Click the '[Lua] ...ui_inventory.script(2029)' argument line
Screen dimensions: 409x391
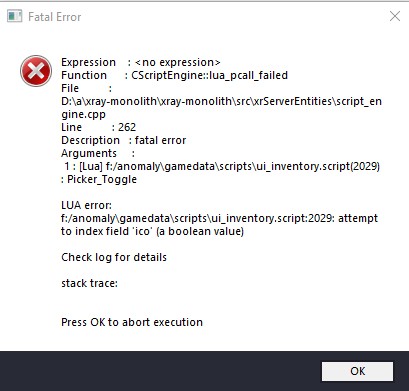coord(222,166)
